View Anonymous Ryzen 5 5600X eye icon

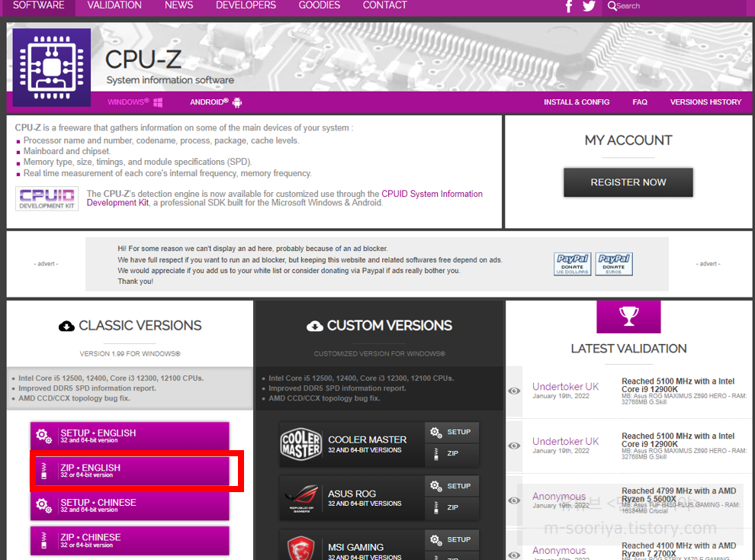point(514,500)
